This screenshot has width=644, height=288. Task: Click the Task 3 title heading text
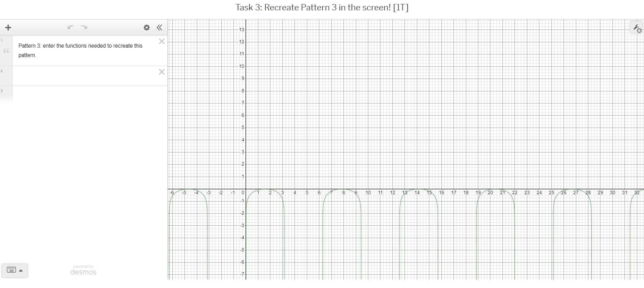tap(322, 7)
